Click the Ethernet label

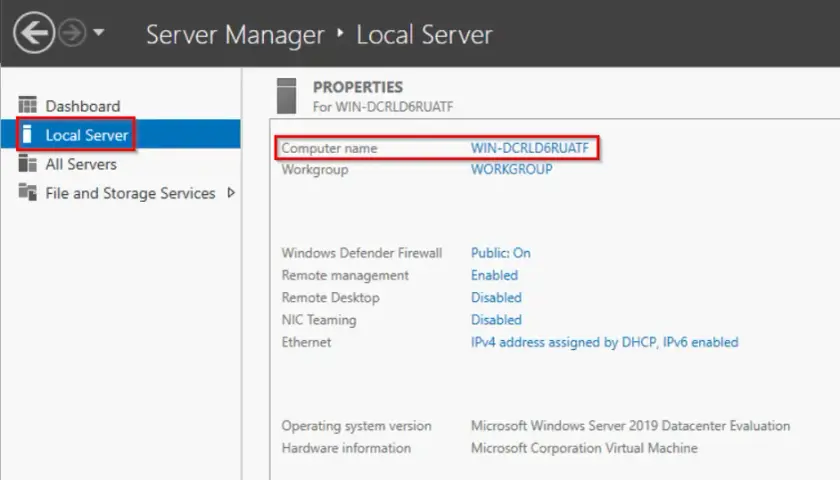306,342
